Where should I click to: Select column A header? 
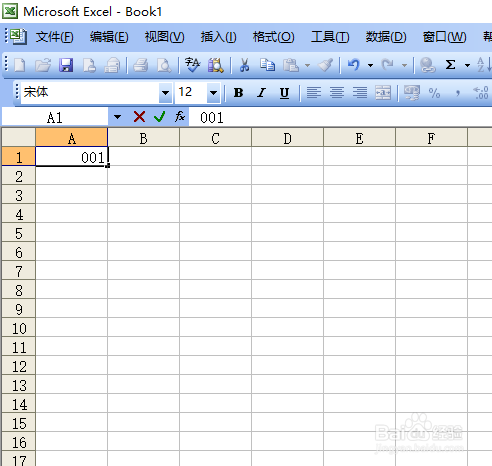tap(71, 138)
